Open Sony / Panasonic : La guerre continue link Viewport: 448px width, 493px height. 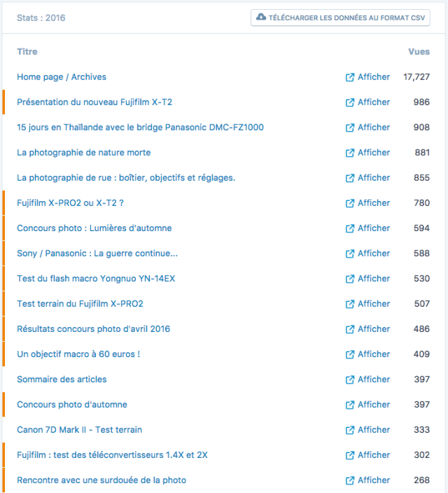click(97, 254)
